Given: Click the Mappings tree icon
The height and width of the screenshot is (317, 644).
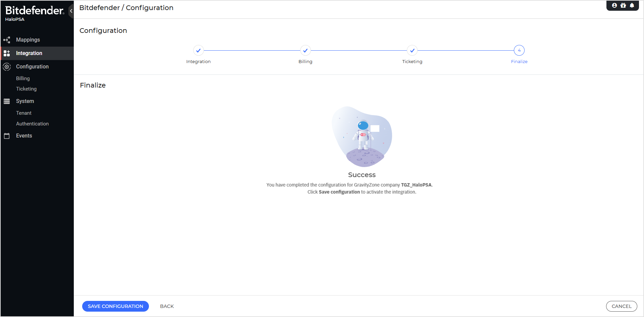Looking at the screenshot, I should (7, 40).
